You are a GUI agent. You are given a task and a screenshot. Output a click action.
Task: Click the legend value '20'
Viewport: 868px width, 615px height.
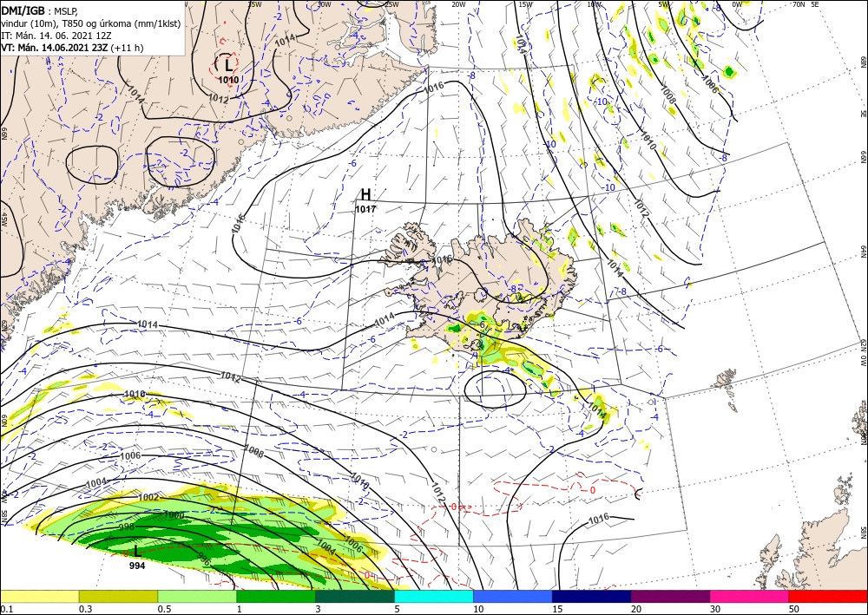pos(636,609)
